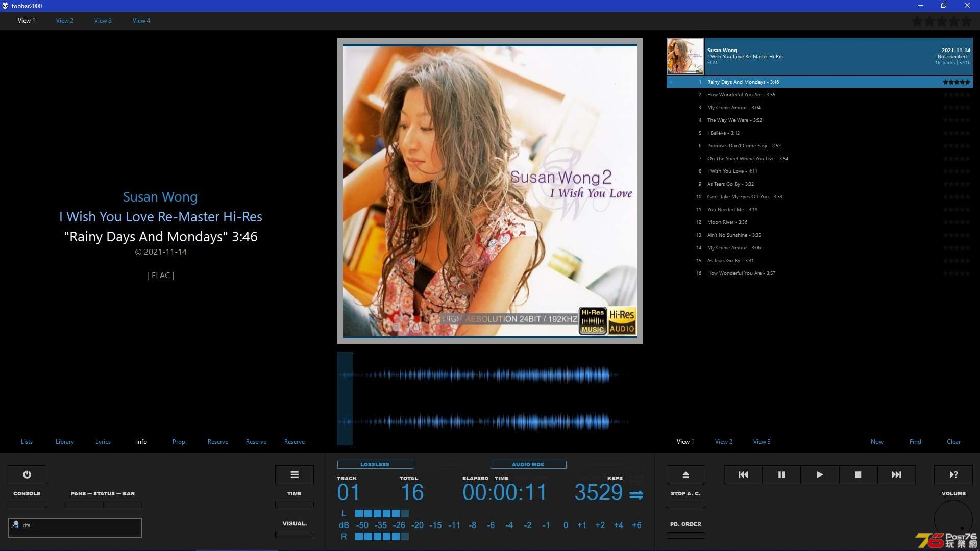The width and height of the screenshot is (980, 551).
Task: Click the large album cover art
Action: (x=490, y=191)
